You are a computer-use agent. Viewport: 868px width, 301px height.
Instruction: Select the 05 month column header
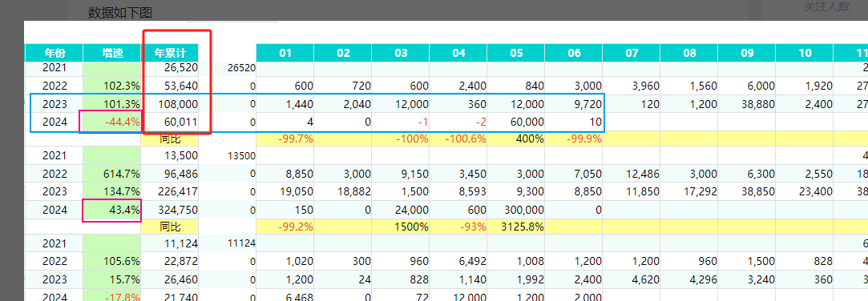coord(516,53)
